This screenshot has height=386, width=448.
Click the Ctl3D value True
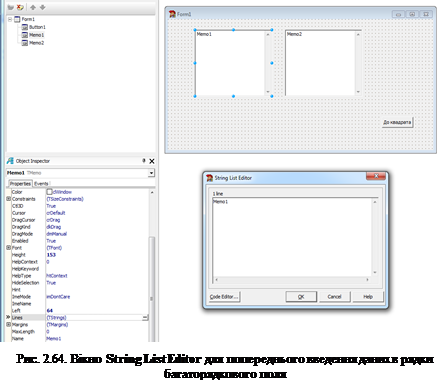tap(51, 206)
